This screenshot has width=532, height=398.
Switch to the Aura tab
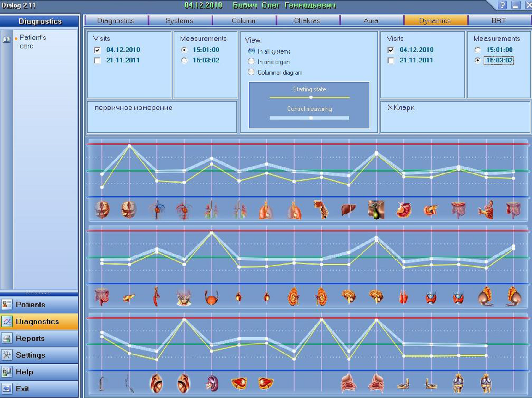point(371,20)
